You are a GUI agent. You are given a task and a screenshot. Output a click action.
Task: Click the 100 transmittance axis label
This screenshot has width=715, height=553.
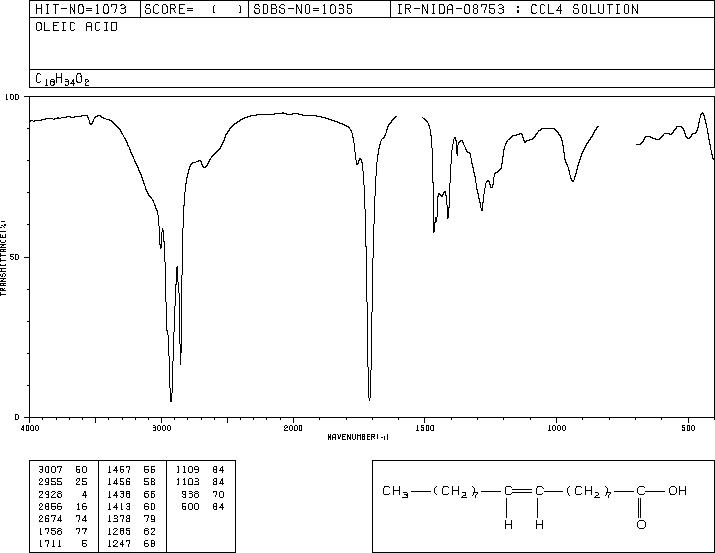point(11,97)
